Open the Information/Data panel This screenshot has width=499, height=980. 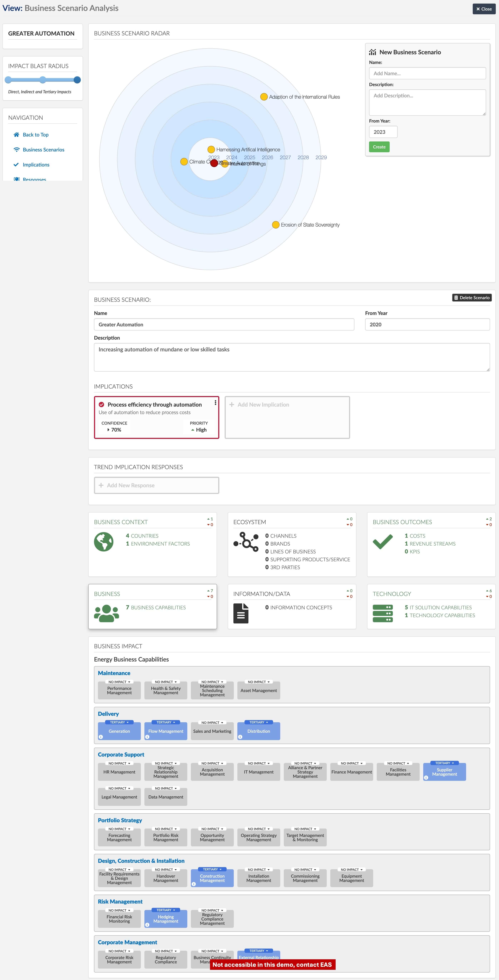coord(292,606)
